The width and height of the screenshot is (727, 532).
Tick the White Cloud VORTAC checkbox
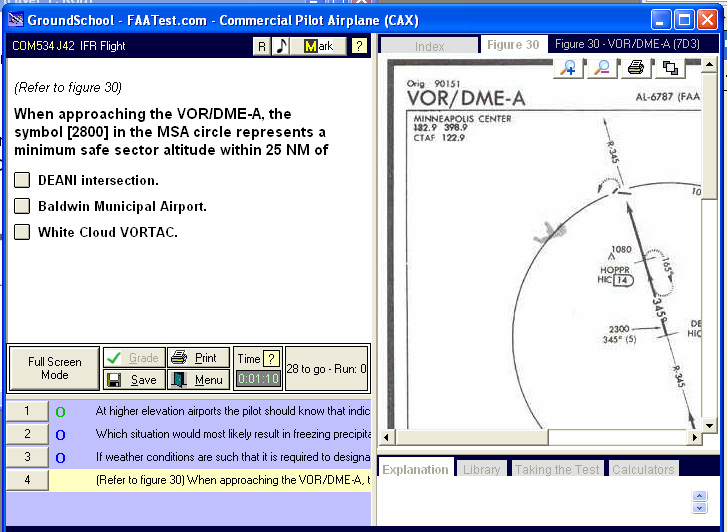click(x=22, y=233)
